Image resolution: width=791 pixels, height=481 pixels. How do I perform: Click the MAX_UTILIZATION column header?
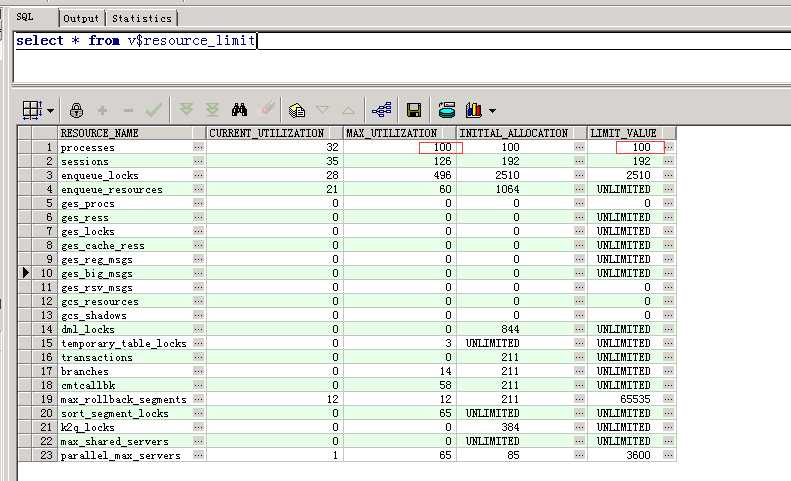point(399,133)
